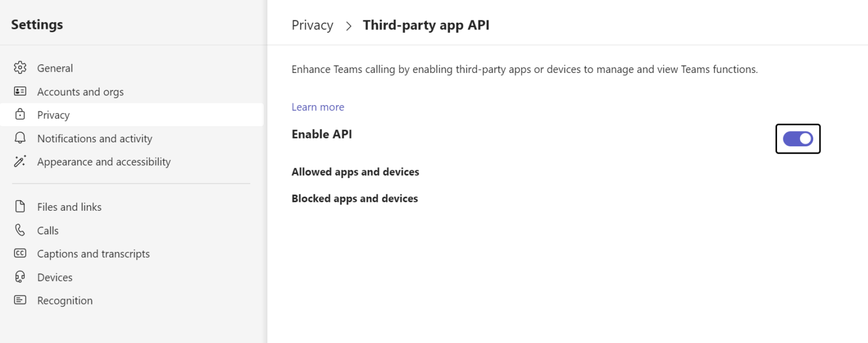Click the Blocked apps and devices heading
868x343 pixels.
point(355,198)
